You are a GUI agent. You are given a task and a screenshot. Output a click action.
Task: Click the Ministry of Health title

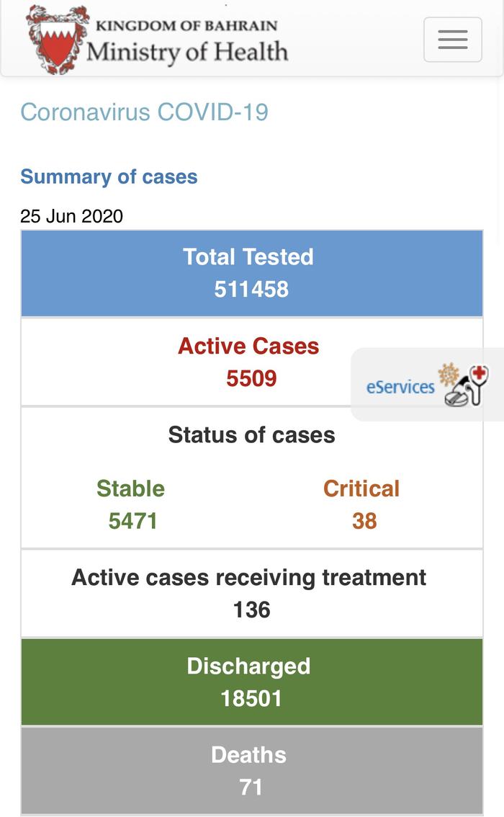[187, 52]
